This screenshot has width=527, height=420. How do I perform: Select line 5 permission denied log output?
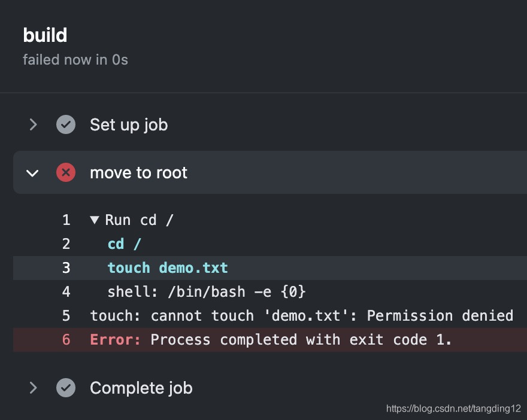[x=299, y=315]
